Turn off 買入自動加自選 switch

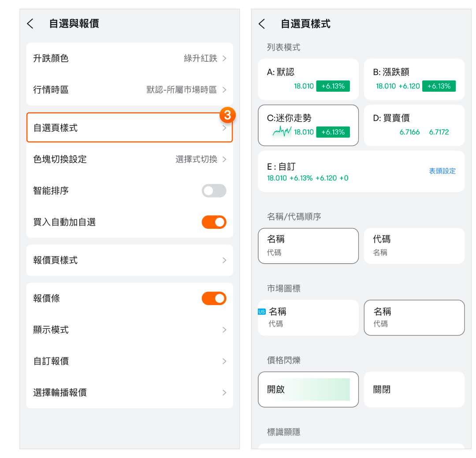point(214,222)
